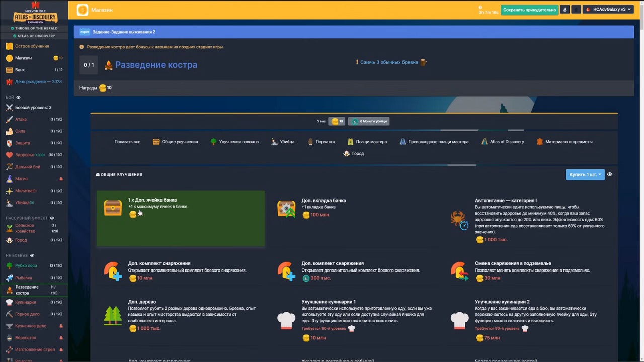
Task: Open the Сжечь 3 обычных бревна task link
Action: pos(389,62)
